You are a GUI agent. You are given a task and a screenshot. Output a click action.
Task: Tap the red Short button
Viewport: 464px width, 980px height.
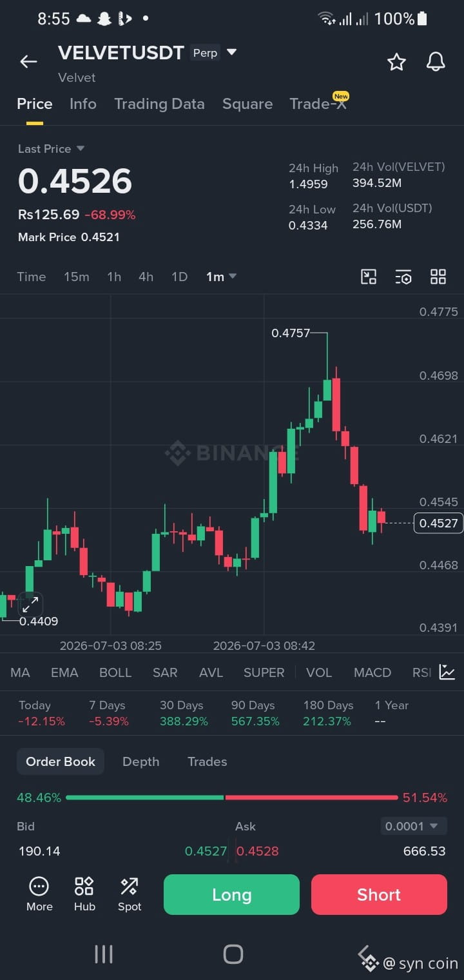pyautogui.click(x=379, y=894)
